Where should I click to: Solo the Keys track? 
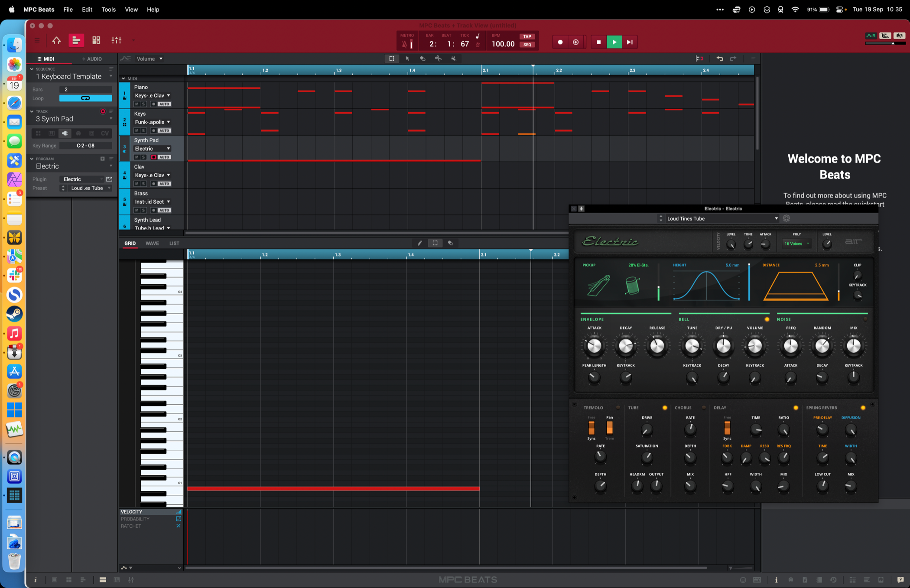tap(143, 130)
